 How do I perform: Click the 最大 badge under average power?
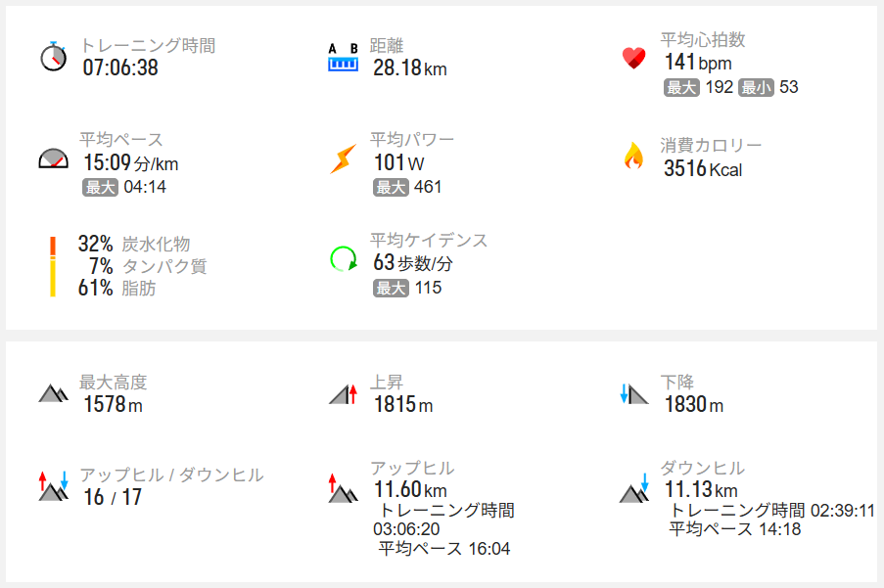tap(391, 187)
